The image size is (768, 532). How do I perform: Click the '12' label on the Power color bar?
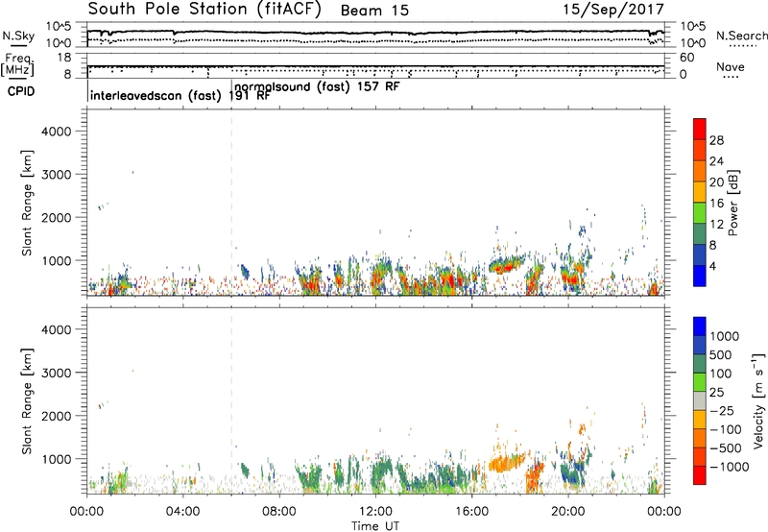pyautogui.click(x=716, y=225)
